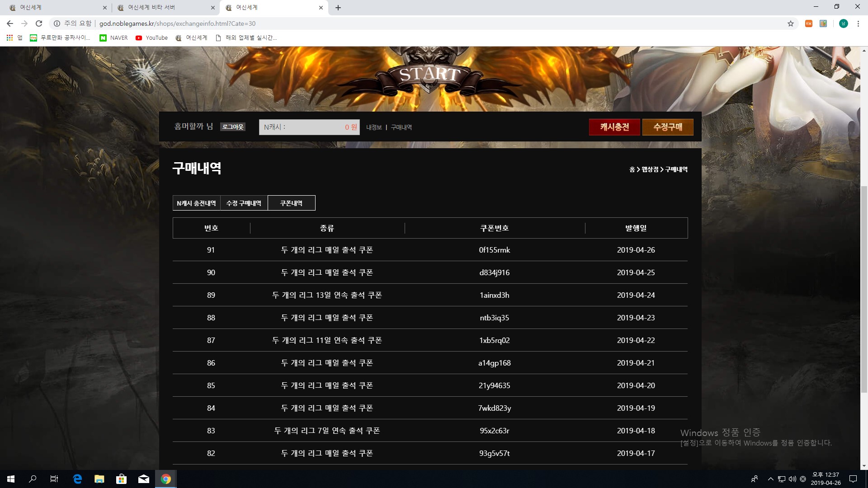Open a new browser tab
This screenshot has height=488, width=868.
(x=338, y=8)
